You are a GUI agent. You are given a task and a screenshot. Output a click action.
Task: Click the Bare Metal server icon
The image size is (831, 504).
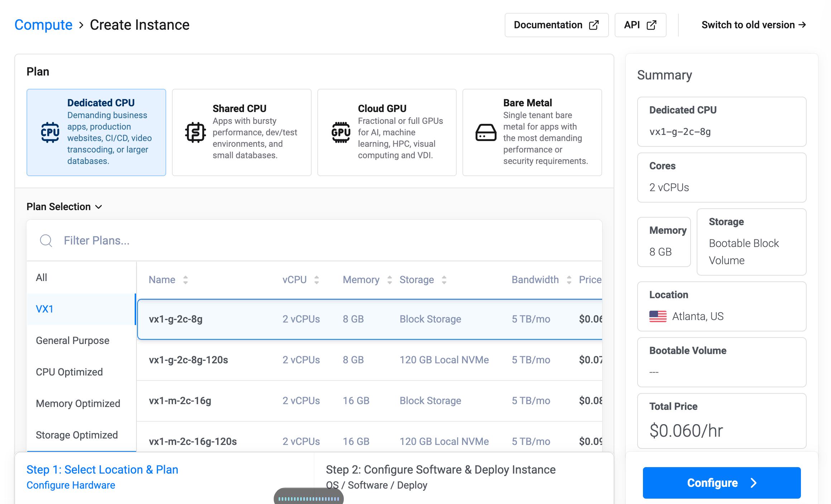(x=486, y=132)
